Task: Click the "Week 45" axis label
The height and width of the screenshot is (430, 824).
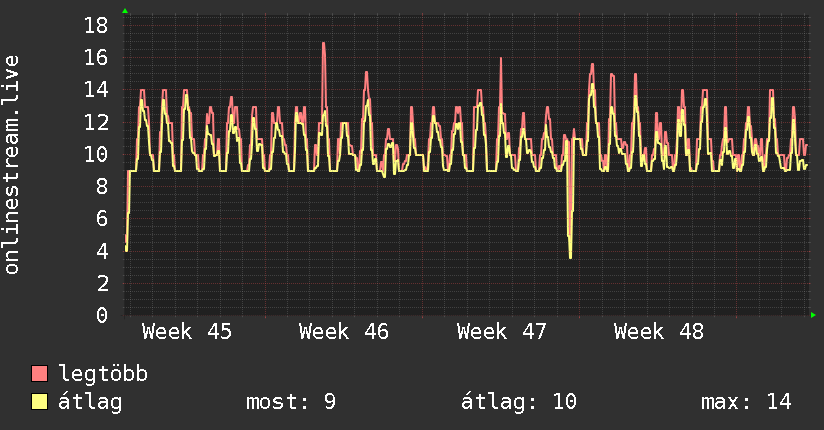Action: coord(187,332)
